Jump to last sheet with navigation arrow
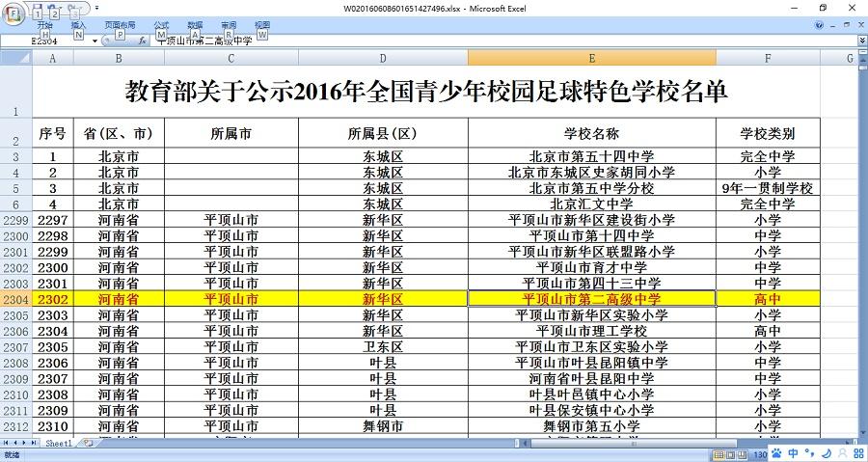 pos(34,443)
